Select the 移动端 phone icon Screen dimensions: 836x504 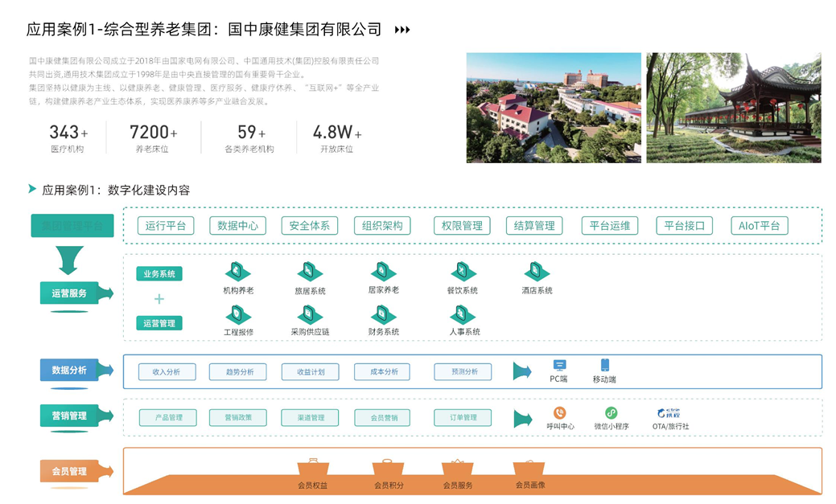(604, 366)
